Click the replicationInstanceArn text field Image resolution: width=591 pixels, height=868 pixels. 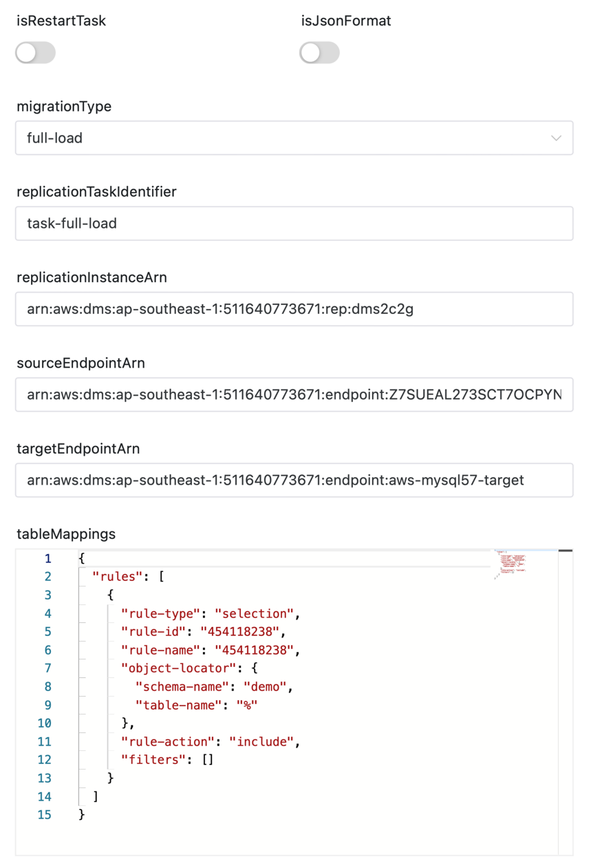(294, 309)
